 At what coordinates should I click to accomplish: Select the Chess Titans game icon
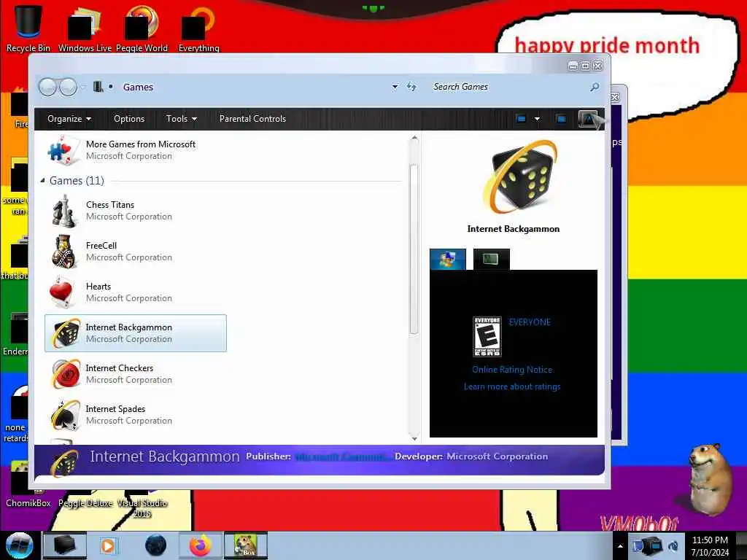click(63, 211)
